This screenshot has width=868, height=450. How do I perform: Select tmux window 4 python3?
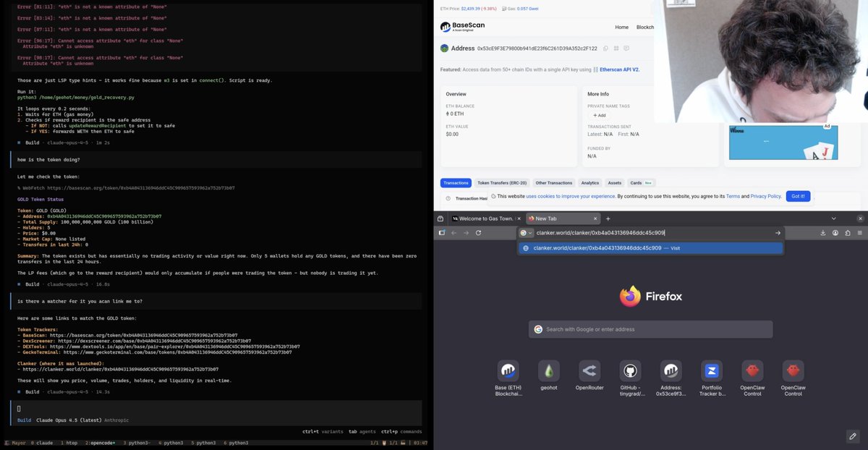pos(171,443)
